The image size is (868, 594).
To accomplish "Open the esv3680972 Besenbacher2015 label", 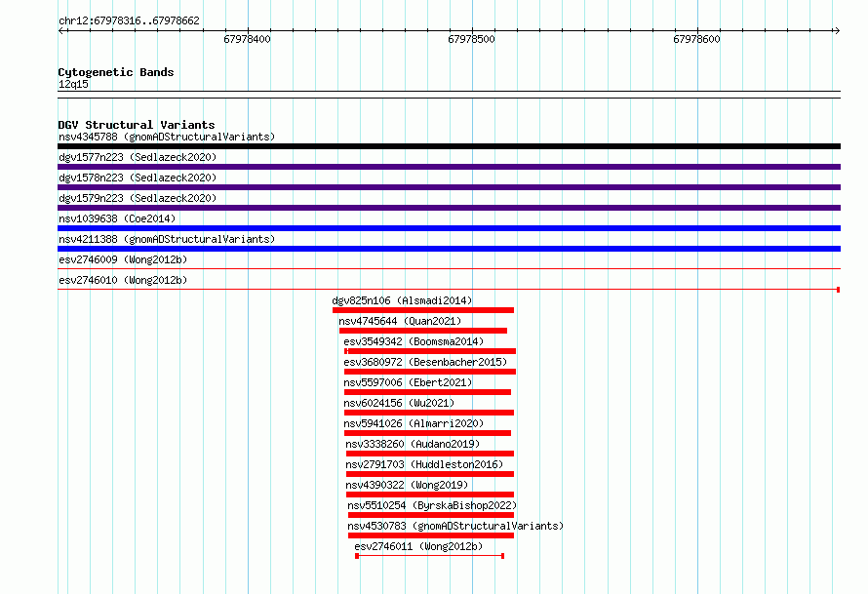I will click(x=425, y=362).
